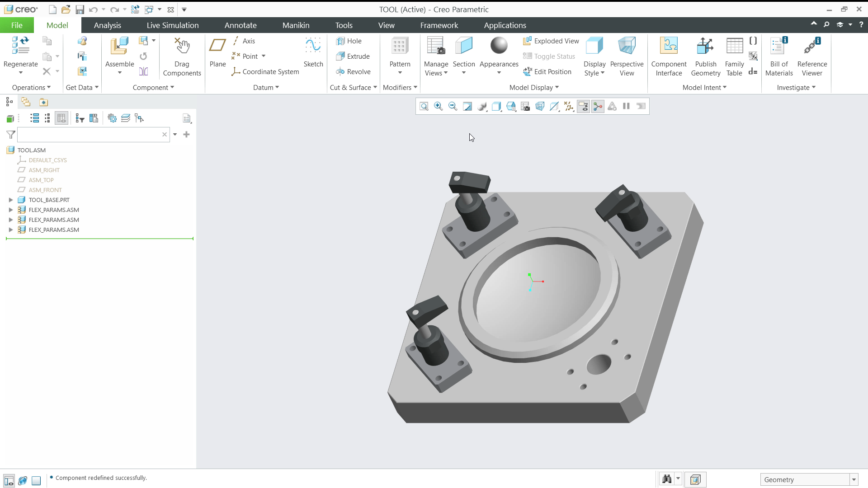Screen dimensions: 868x488
Task: Open the Sketch tool
Action: [313, 52]
